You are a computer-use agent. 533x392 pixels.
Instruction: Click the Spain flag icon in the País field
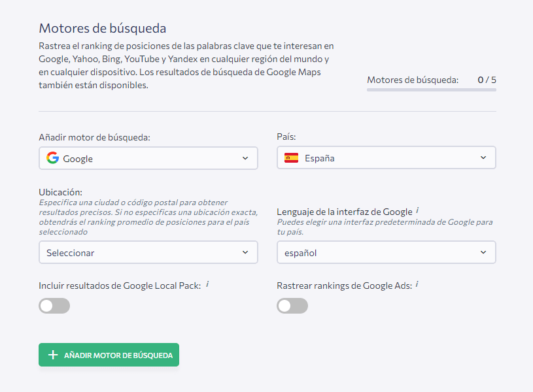click(292, 158)
